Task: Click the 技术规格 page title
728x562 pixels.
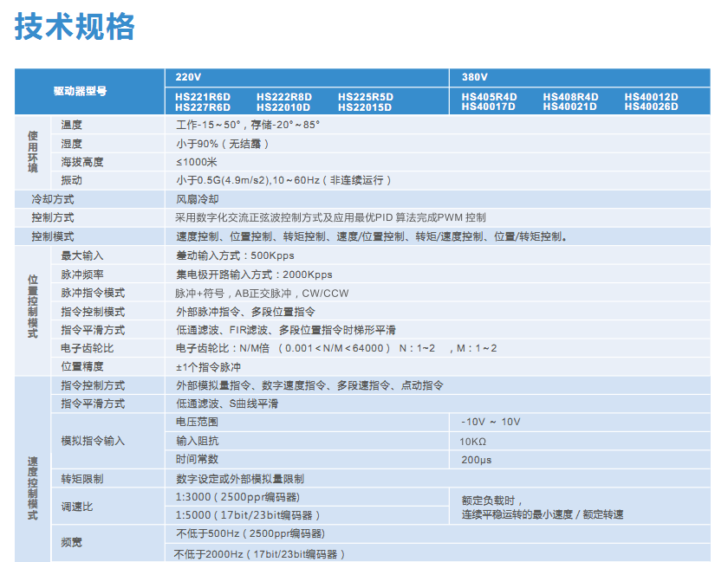Action: pyautogui.click(x=75, y=28)
